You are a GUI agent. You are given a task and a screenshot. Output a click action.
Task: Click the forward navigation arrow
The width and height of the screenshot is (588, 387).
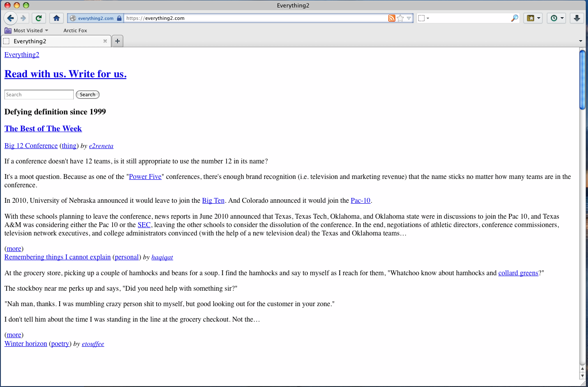(x=23, y=18)
